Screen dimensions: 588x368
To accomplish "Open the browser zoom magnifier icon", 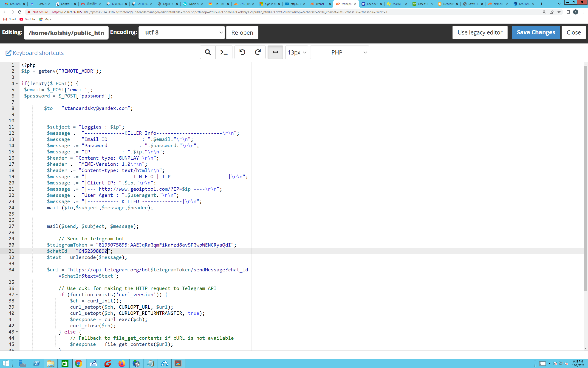I will (x=544, y=12).
